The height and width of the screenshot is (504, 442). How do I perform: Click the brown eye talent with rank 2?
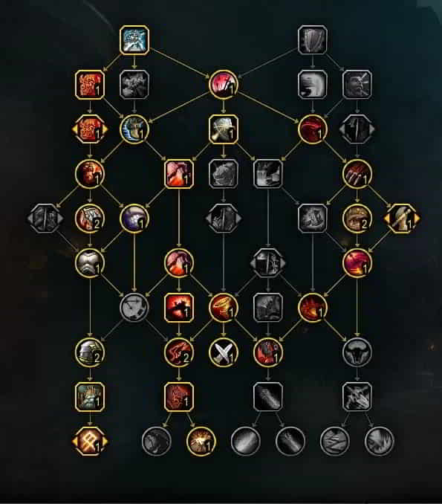pyautogui.click(x=357, y=219)
